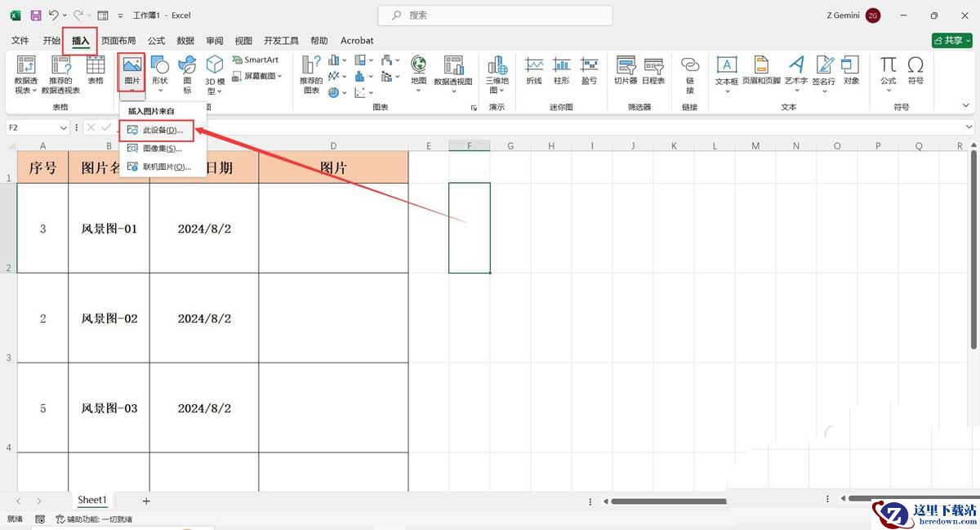This screenshot has height=530, width=980.
Task: Click the horizontal scrollbar thumb
Action: coord(668,501)
